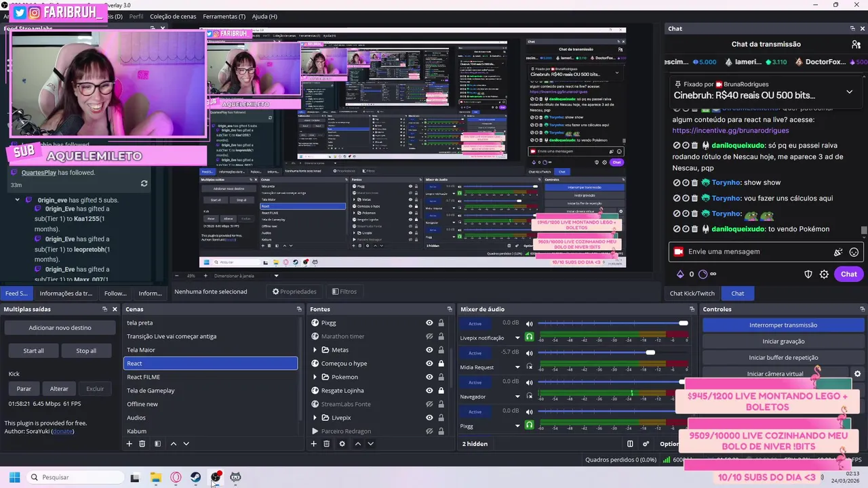Switch the audio mixer layout icon

point(630,444)
